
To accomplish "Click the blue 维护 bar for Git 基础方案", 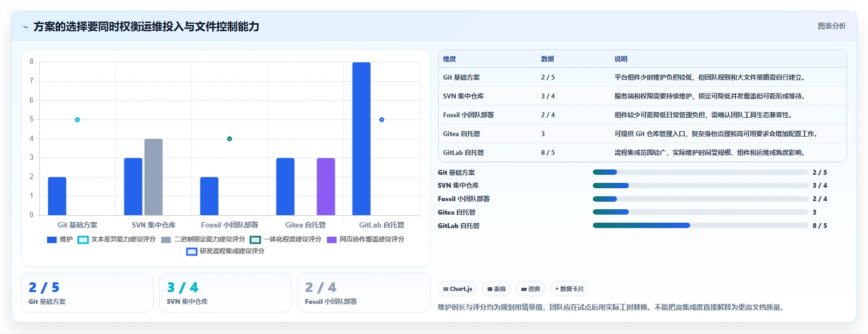I will [57, 196].
